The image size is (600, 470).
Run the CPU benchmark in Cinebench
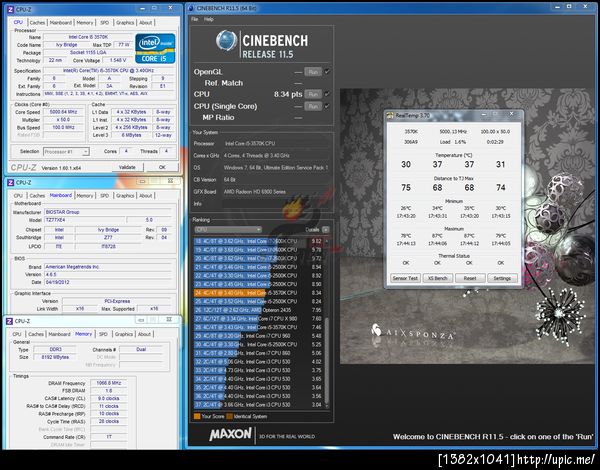pos(313,94)
